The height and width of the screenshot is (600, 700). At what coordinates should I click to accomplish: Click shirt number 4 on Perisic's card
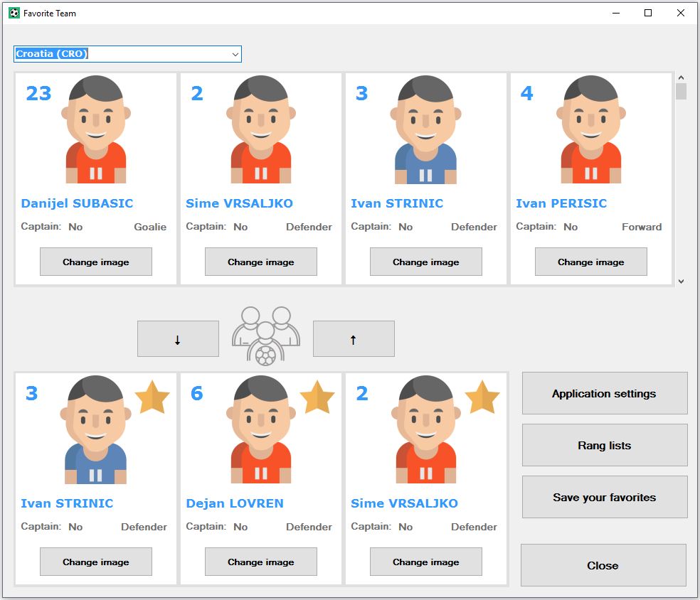(x=527, y=93)
